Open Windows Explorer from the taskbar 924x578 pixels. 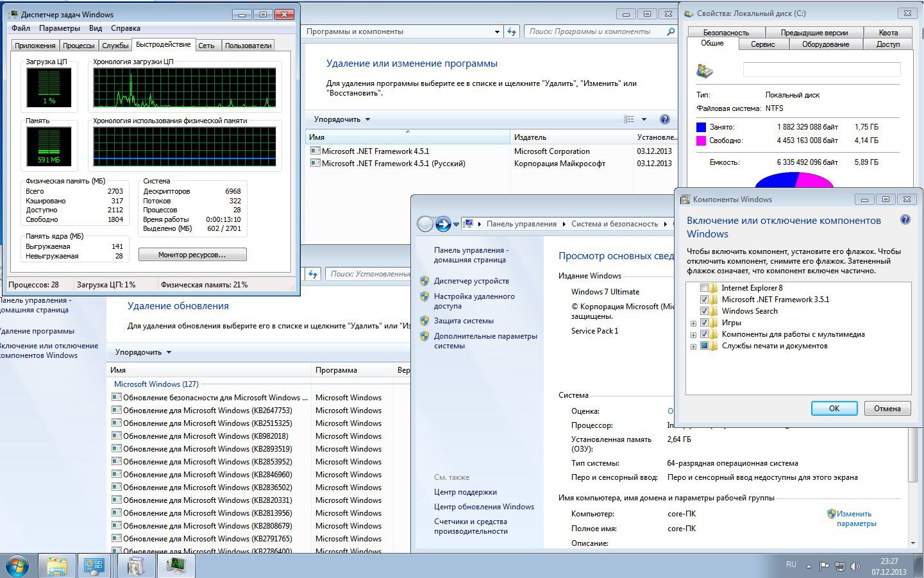(x=57, y=566)
